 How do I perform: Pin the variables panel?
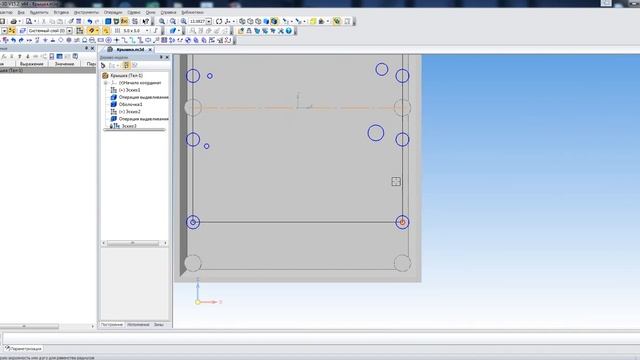pos(87,49)
